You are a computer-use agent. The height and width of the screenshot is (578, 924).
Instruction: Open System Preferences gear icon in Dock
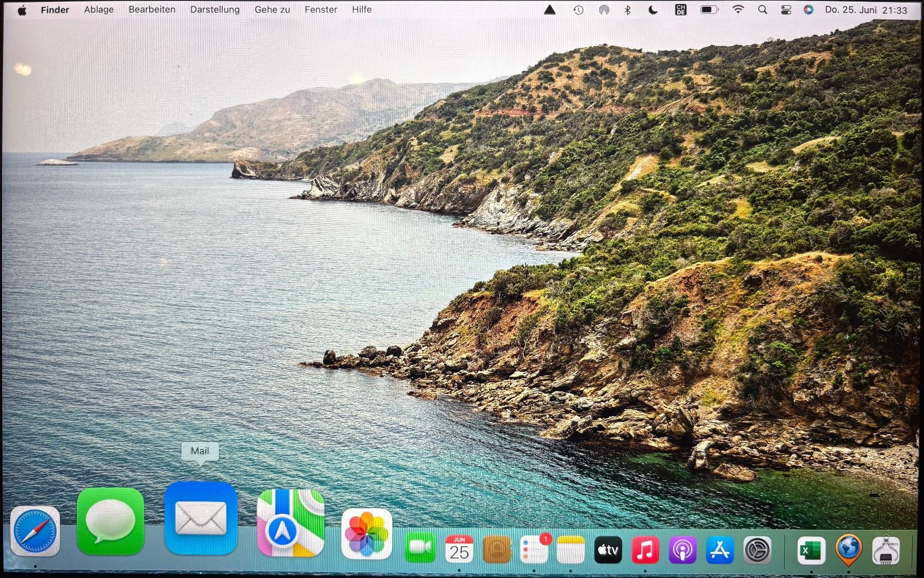757,550
